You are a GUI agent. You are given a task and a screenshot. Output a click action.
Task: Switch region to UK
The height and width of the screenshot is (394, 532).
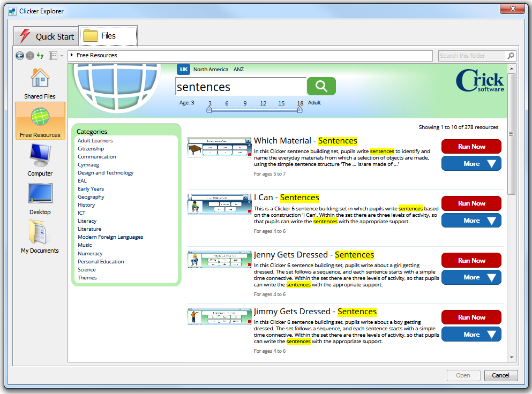(183, 69)
